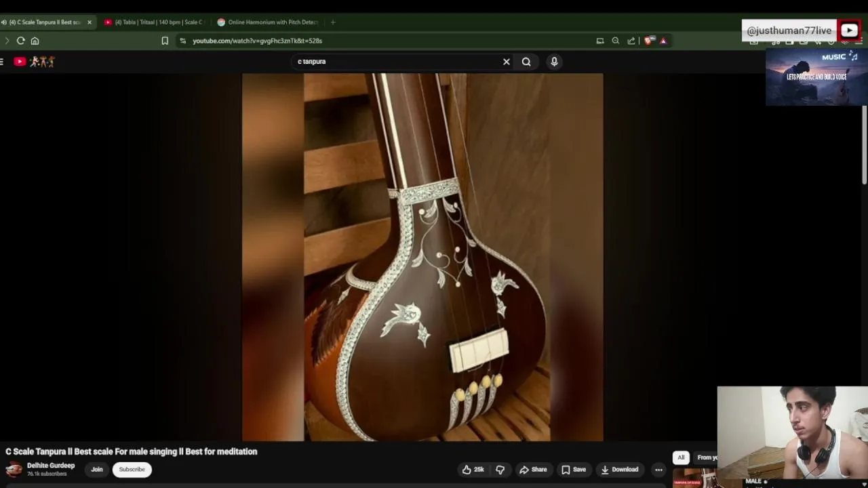Click the '76.1k subscribers' text
Viewport: 868px width, 488px height.
coord(47,474)
